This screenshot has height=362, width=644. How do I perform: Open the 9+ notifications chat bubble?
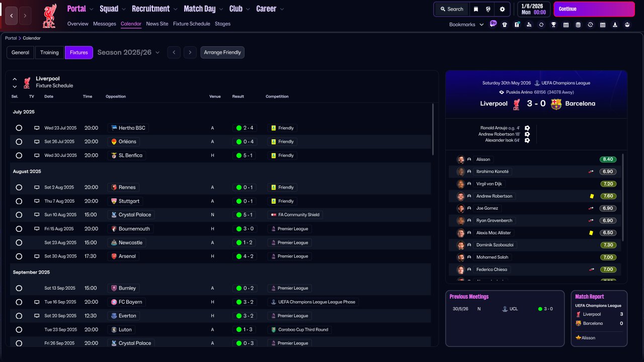[x=493, y=24]
